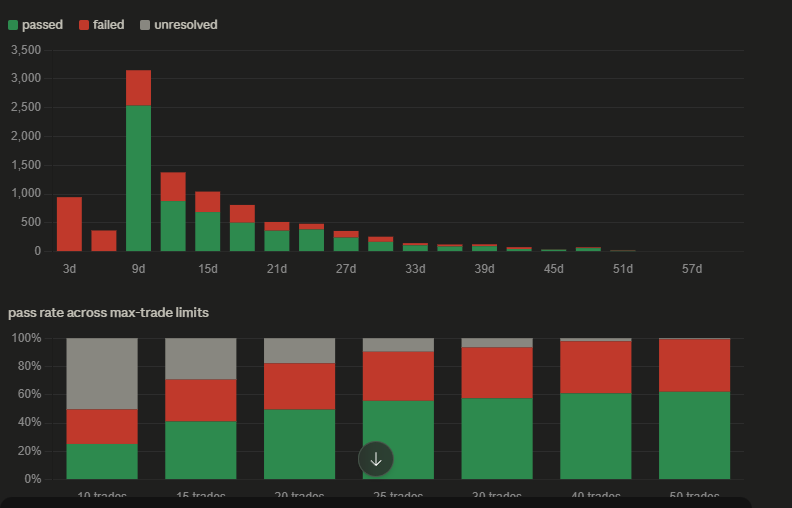Toggle the failed legend entry

(102, 25)
